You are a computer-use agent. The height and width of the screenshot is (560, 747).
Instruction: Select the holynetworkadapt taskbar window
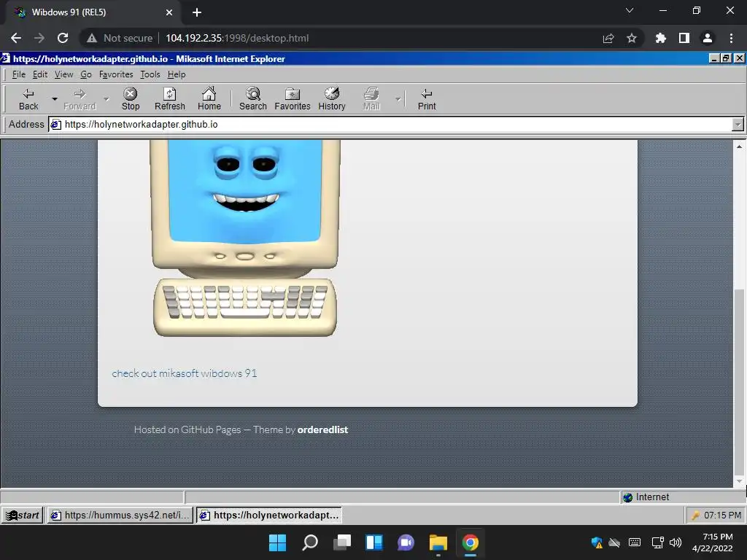(x=269, y=516)
